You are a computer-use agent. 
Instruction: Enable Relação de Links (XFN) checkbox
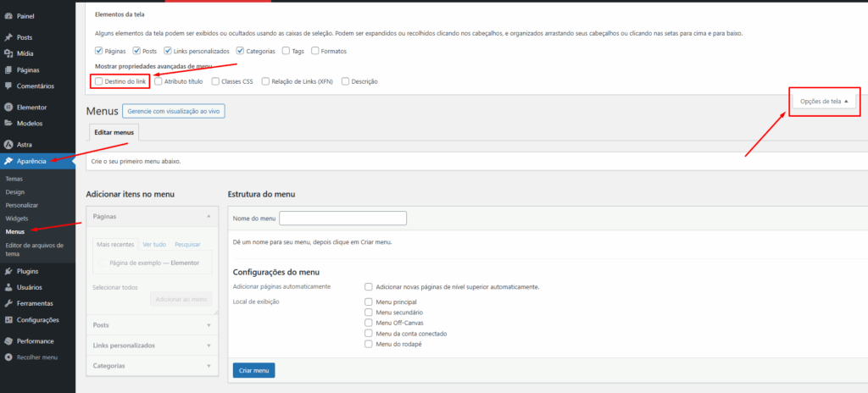(265, 81)
